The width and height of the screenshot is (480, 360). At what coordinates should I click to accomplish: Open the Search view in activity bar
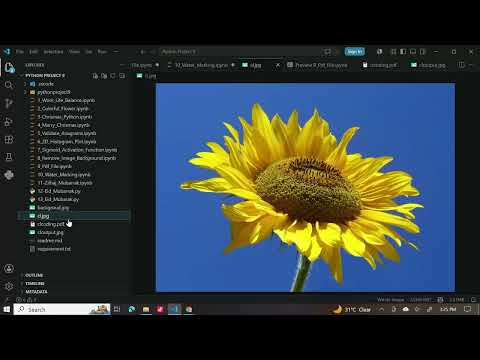coord(9,85)
